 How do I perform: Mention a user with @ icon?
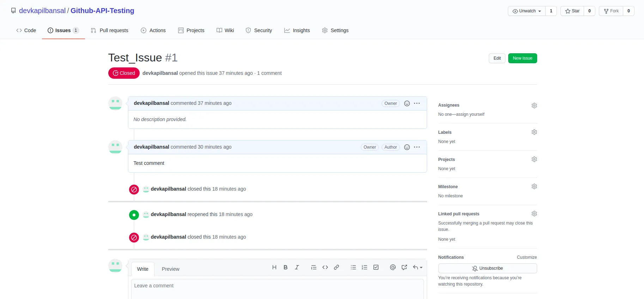pyautogui.click(x=393, y=268)
